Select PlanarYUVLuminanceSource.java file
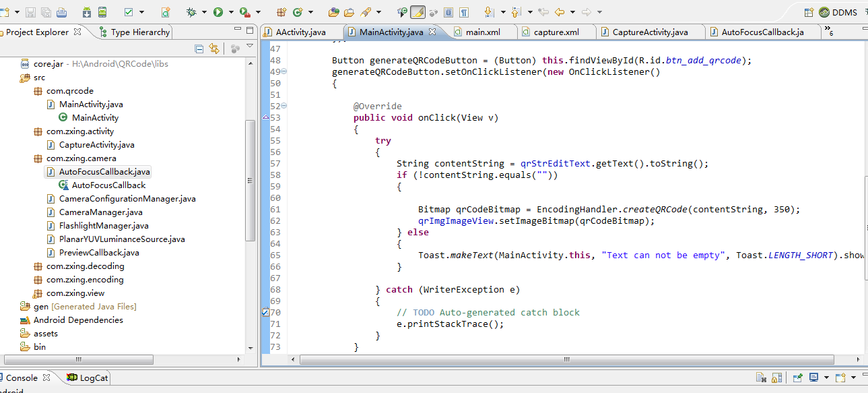This screenshot has width=868, height=393. (x=122, y=239)
